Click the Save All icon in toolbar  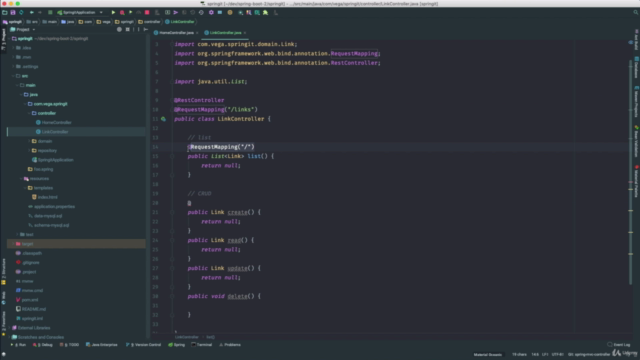pos(13,13)
